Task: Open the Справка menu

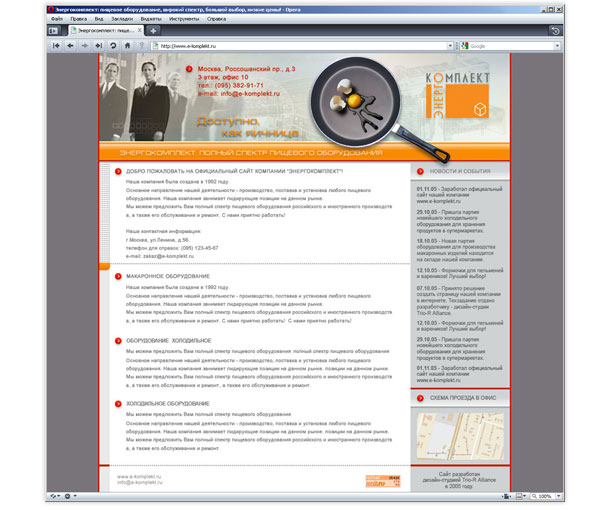Action: [216, 19]
